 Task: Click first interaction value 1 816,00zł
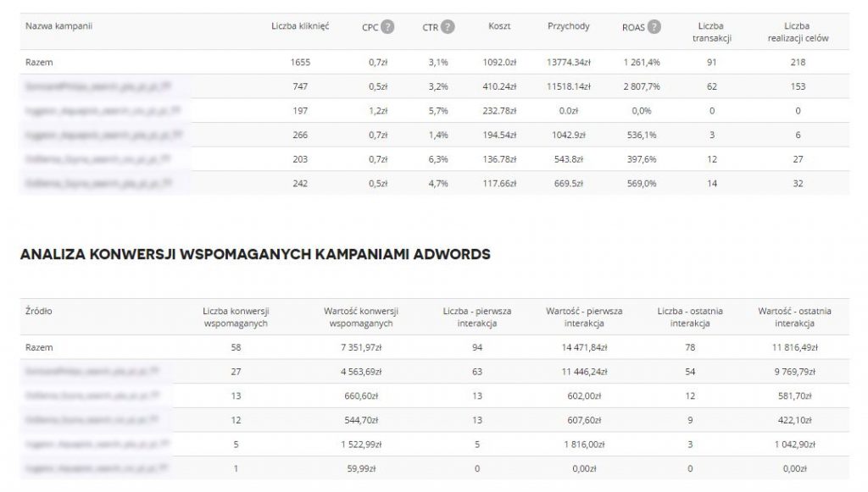pos(584,445)
